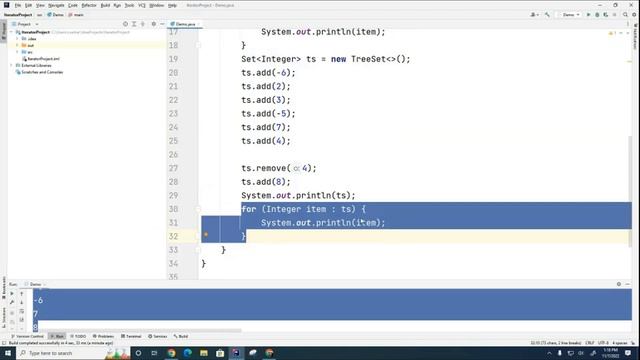Expand External Libraries node

12,65
